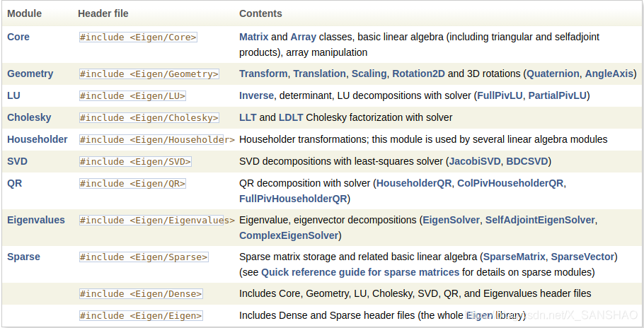Open the AngleAxis link

click(x=609, y=74)
